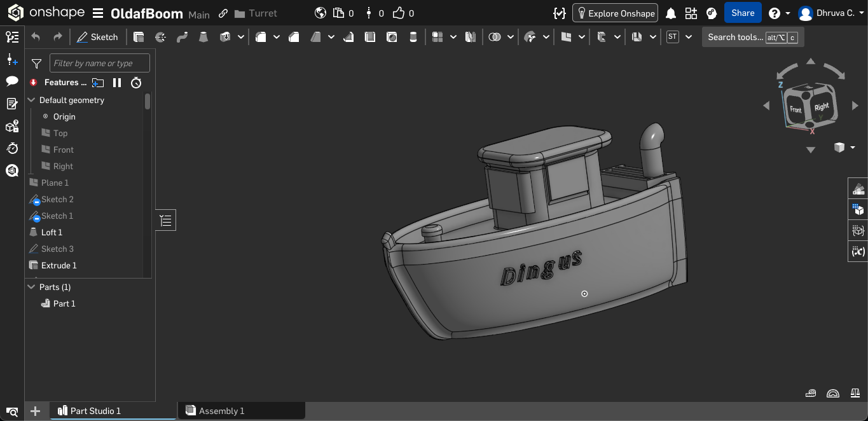Add a folder to the feature list
Screen dimensions: 868x421
(x=97, y=83)
